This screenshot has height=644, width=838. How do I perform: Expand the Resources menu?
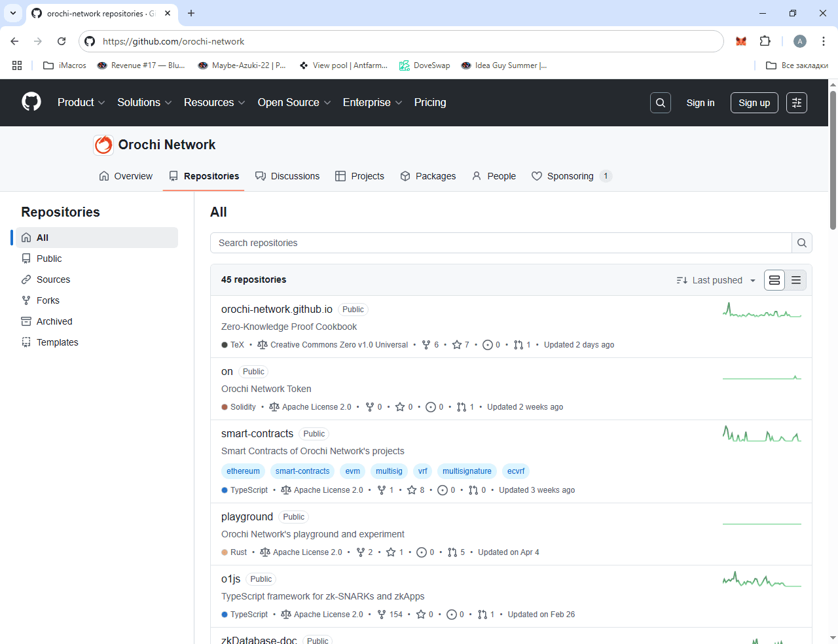[215, 103]
